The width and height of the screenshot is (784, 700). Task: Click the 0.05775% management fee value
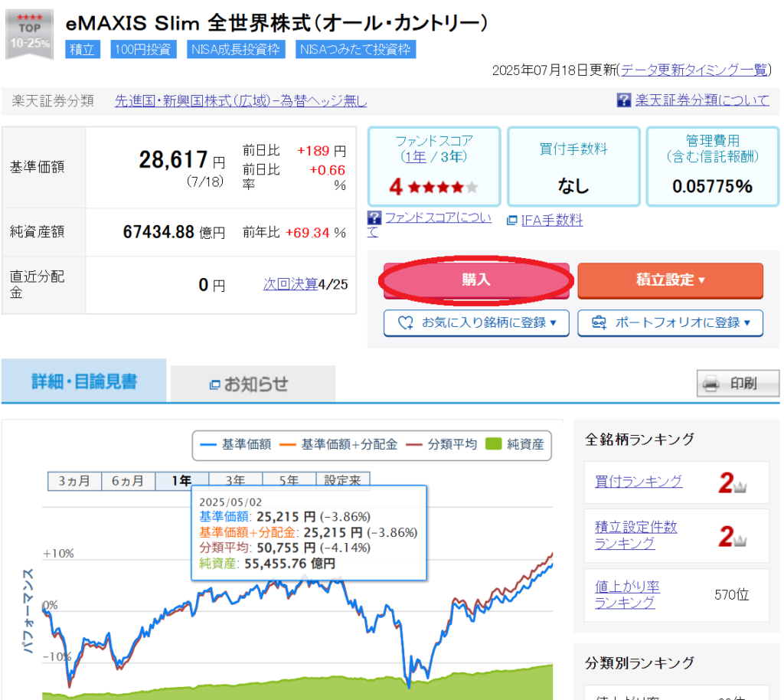tap(713, 187)
